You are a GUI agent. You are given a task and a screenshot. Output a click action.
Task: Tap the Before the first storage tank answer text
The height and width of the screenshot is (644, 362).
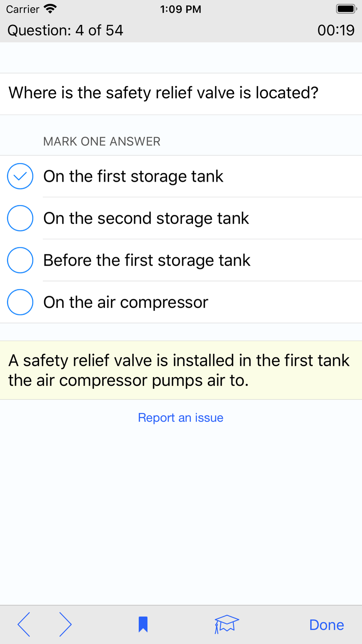pos(147,260)
